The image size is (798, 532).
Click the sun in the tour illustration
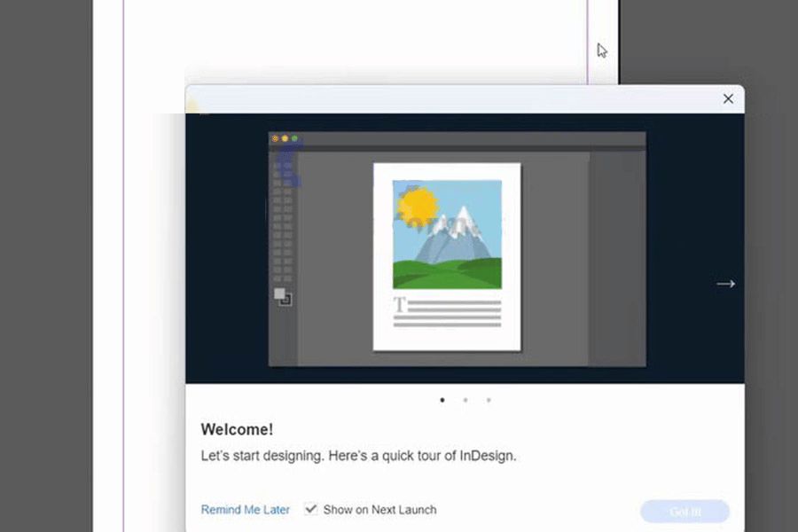(417, 207)
